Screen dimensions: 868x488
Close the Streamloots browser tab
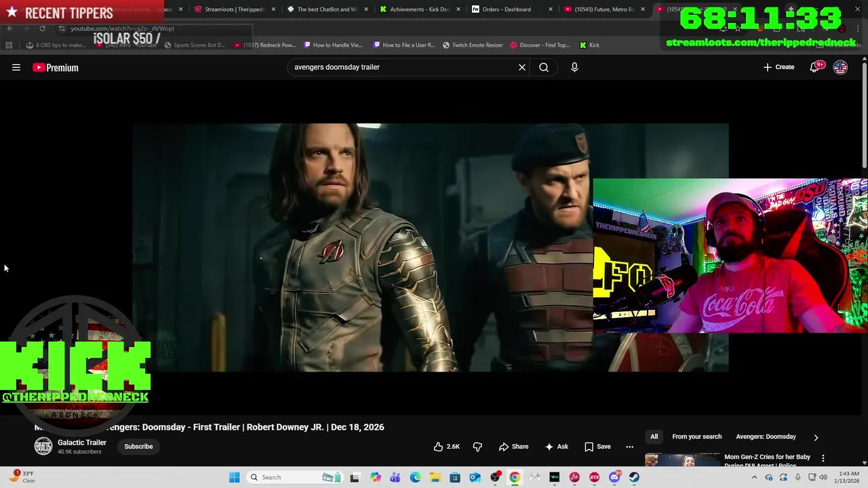273,9
